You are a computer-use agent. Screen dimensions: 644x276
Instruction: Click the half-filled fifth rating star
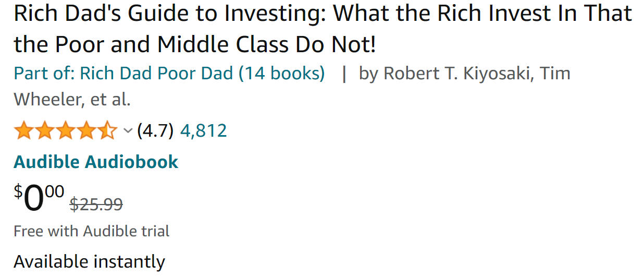click(x=107, y=130)
